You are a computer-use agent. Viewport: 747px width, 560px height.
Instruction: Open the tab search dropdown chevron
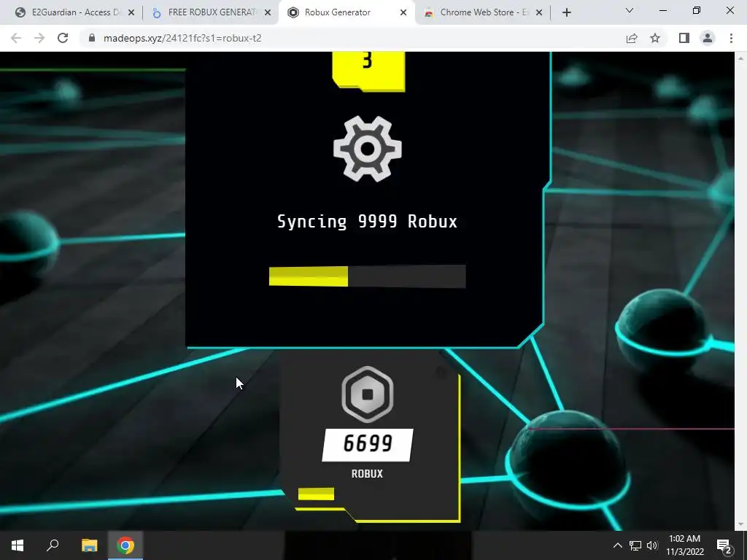[x=630, y=10]
